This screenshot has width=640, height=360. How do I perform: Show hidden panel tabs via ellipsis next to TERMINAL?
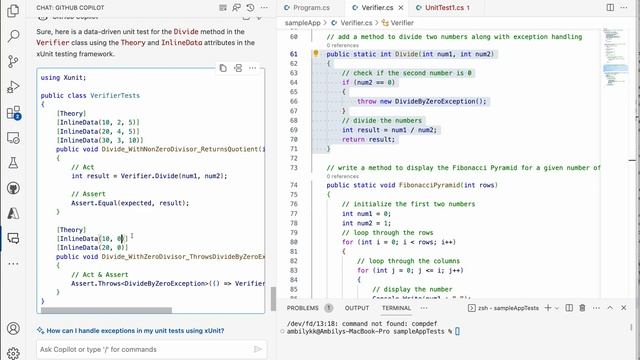[x=424, y=308]
